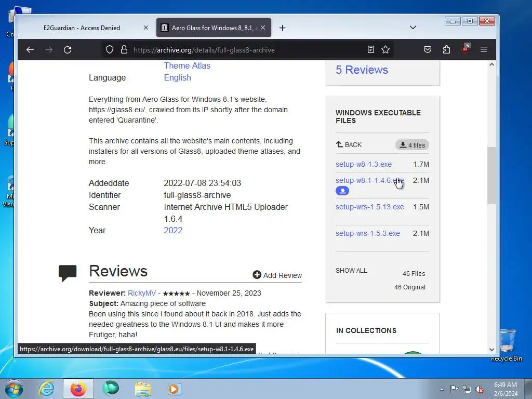532x399 pixels.
Task: Click BACK in Windows Executable Files
Action: click(x=349, y=144)
